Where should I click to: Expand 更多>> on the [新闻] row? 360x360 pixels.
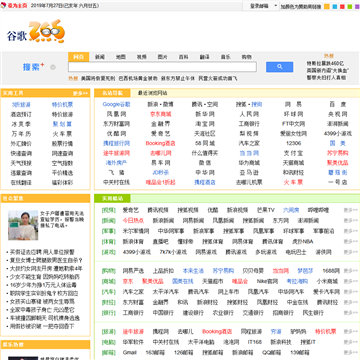coord(351,220)
